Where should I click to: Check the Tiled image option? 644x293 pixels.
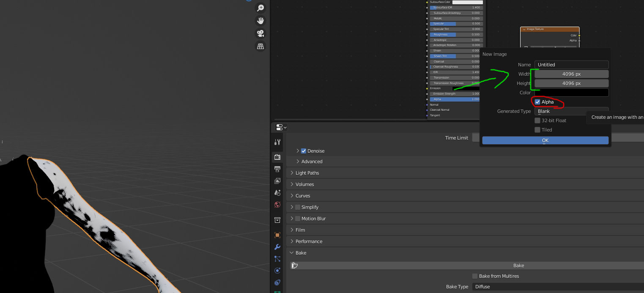click(x=537, y=129)
